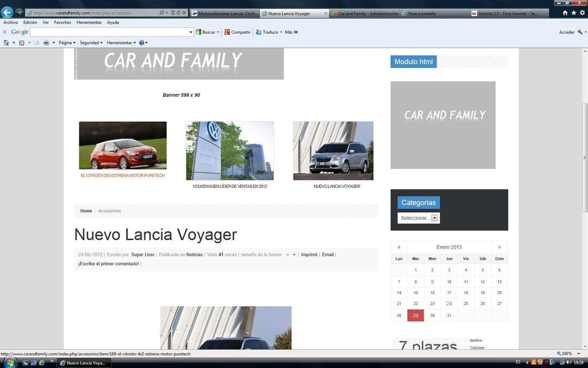This screenshot has width=588, height=368.
Task: Open Favorites star icon
Action: coord(574,13)
